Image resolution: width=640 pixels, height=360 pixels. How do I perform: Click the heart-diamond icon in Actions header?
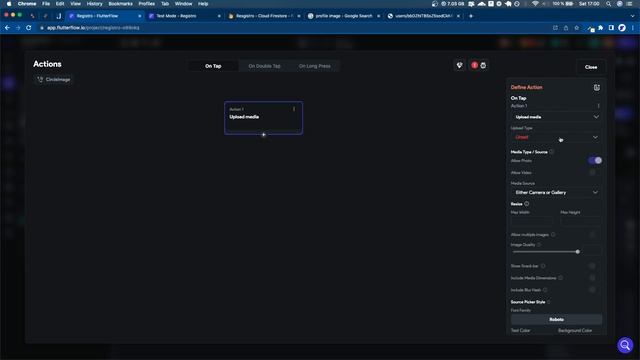pos(460,65)
